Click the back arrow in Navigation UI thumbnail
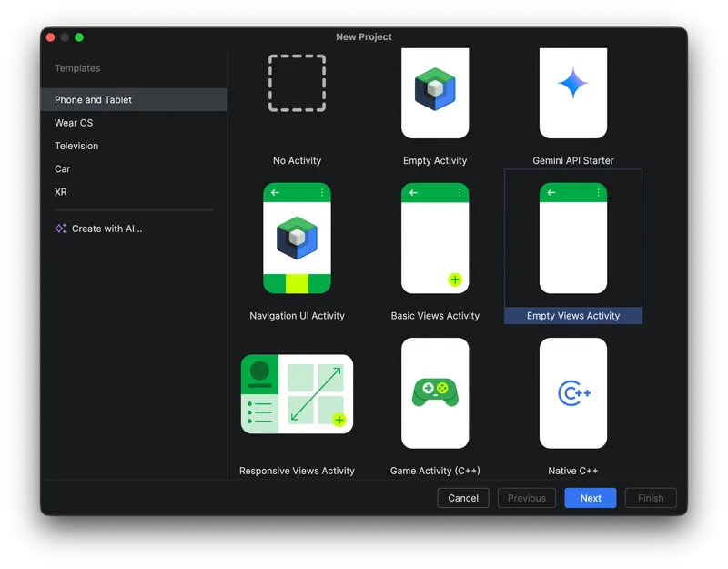 [275, 192]
